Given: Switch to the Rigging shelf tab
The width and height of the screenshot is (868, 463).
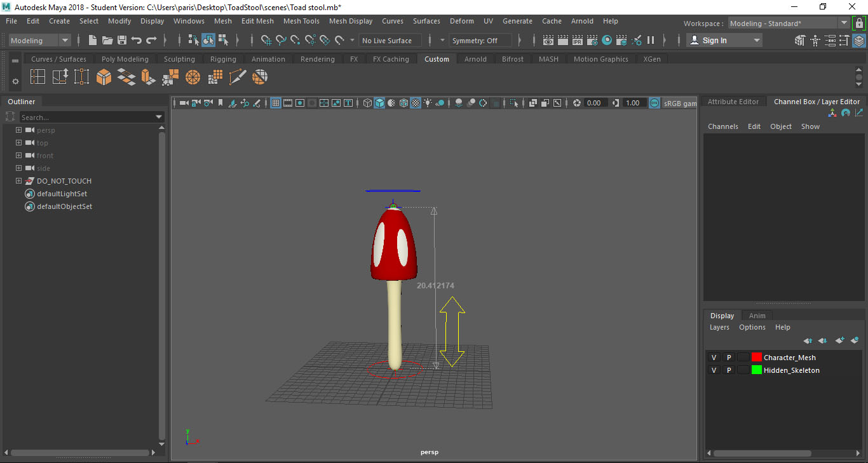Looking at the screenshot, I should pyautogui.click(x=223, y=59).
